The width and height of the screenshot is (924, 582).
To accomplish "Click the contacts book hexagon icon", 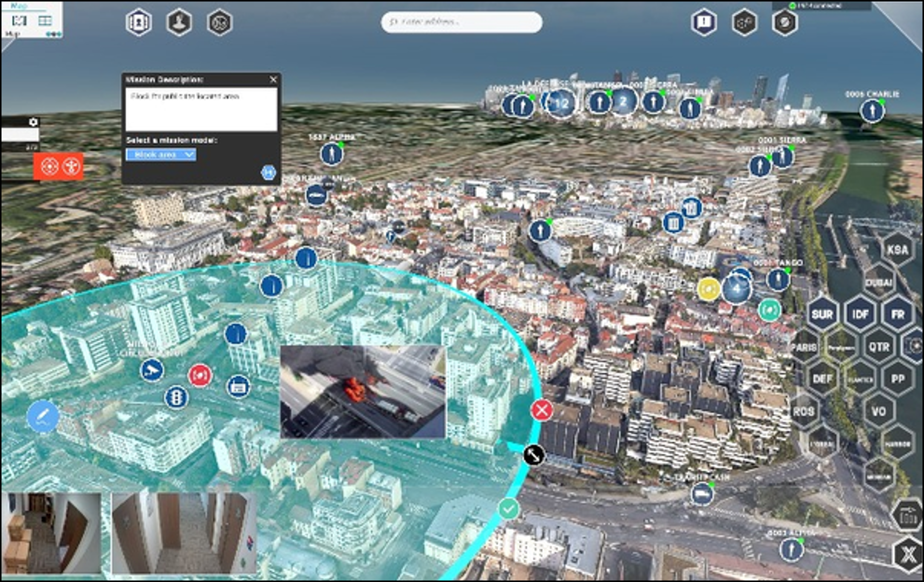I will tap(139, 23).
